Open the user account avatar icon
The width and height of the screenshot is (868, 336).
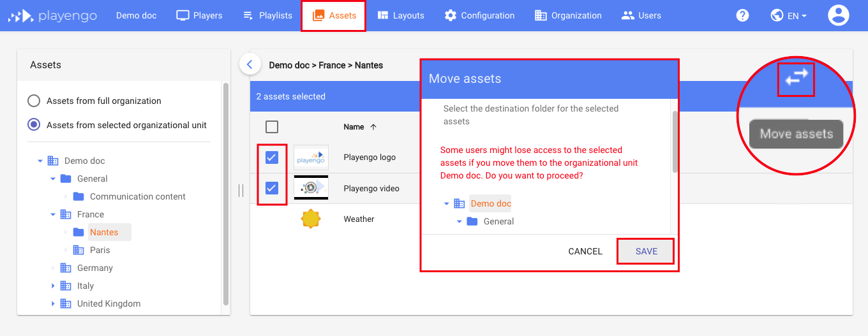(x=839, y=15)
